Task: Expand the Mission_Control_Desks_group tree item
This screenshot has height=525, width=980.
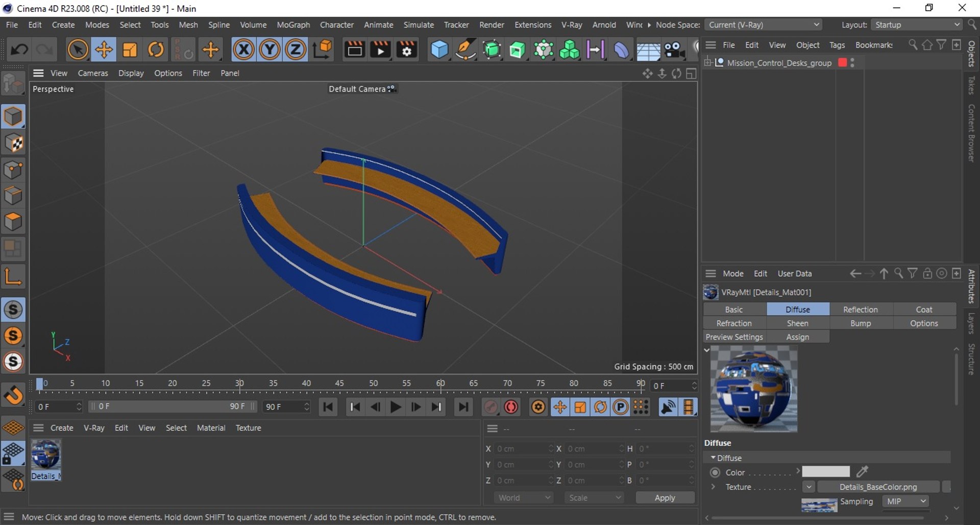Action: pos(707,63)
